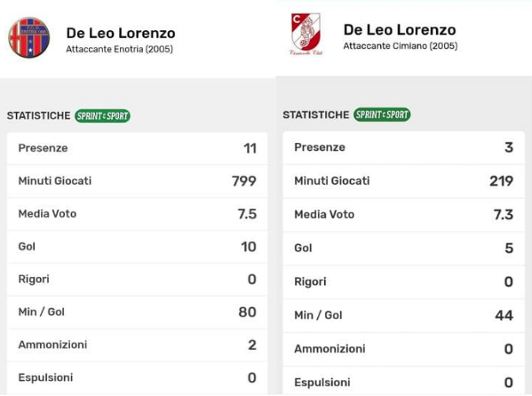Open De Leo Lorenzo Cimiano profile name
Image resolution: width=532 pixels, height=396 pixels.
(x=400, y=30)
